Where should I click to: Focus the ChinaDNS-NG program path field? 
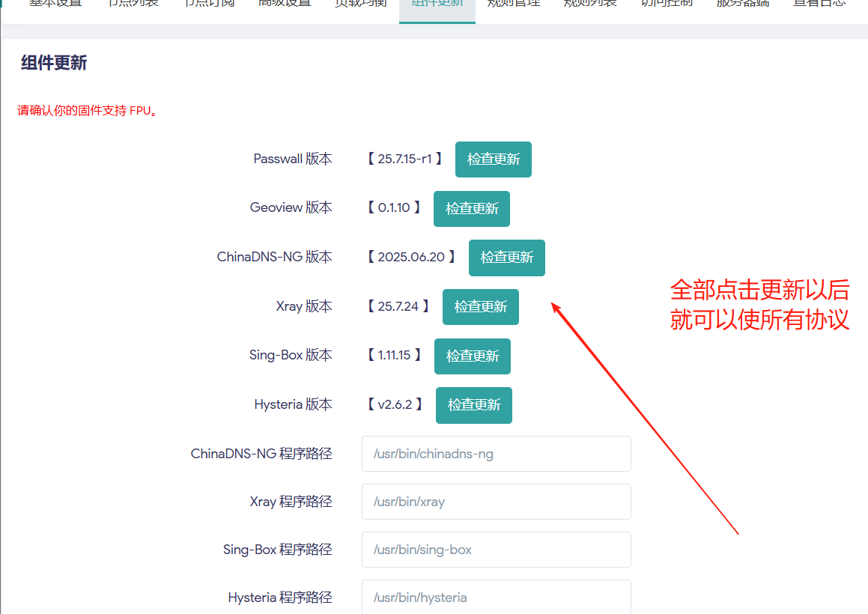click(496, 454)
